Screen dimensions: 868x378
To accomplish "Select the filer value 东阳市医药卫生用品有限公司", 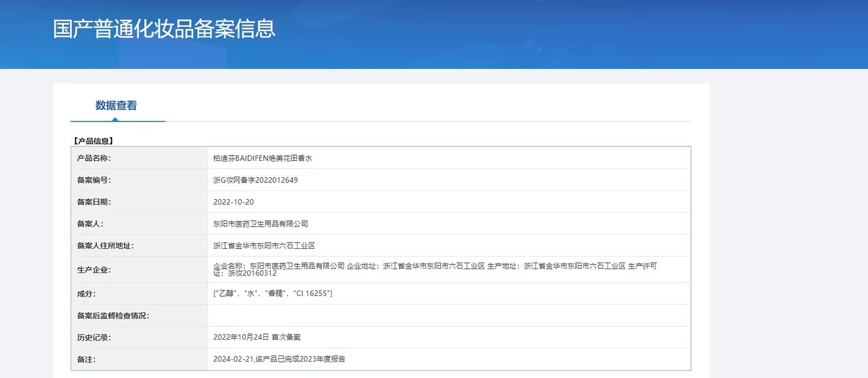I will pyautogui.click(x=260, y=223).
